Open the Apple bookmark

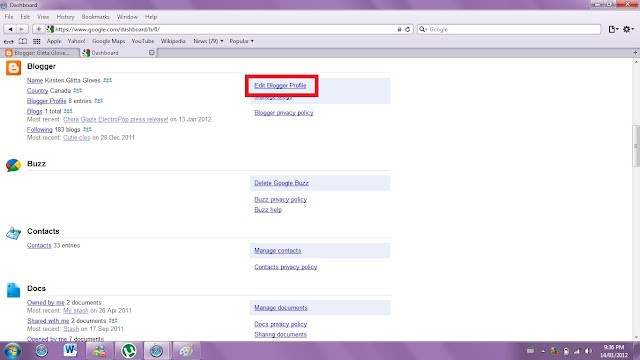(x=54, y=41)
